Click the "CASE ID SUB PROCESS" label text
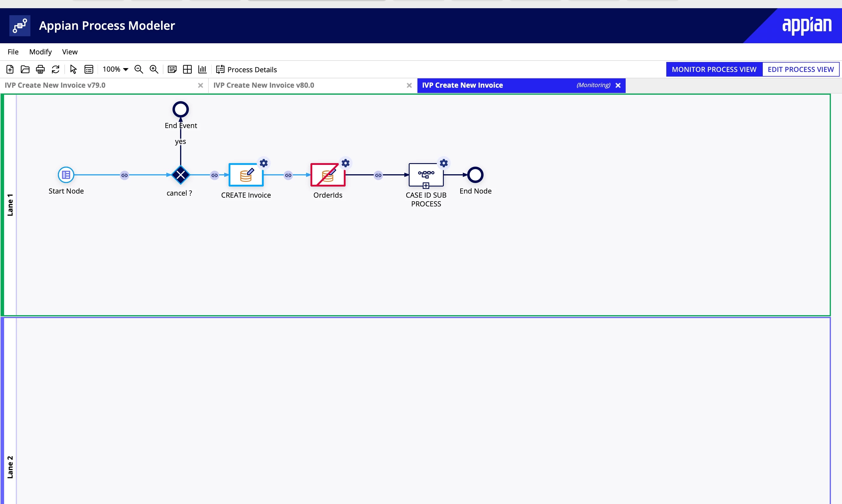Viewport: 842px width, 504px height. (x=426, y=199)
